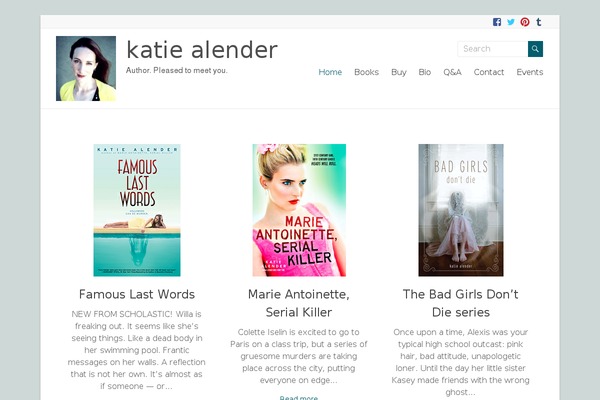Click The Bad Girls Don't Die series heading
The height and width of the screenshot is (400, 600).
[x=461, y=303]
